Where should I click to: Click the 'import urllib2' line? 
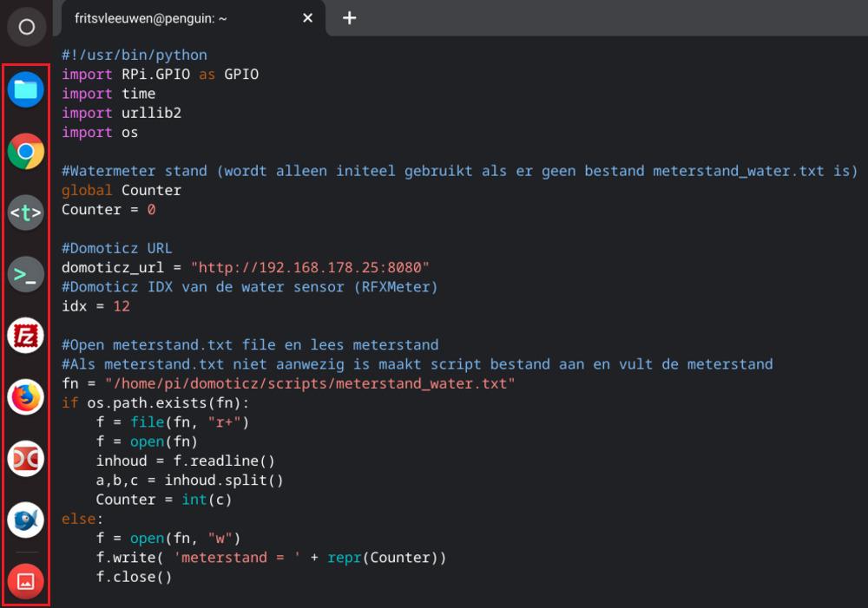[x=122, y=113]
